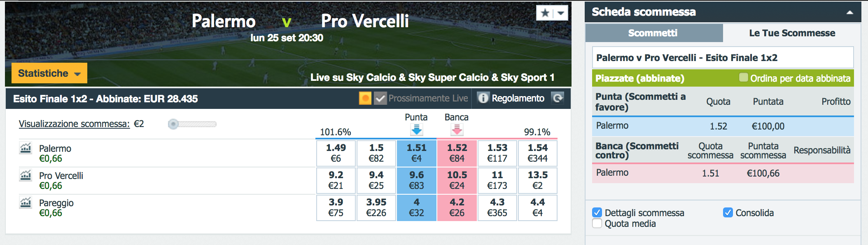Click the star favorite icon
The image size is (868, 245).
pos(545,13)
